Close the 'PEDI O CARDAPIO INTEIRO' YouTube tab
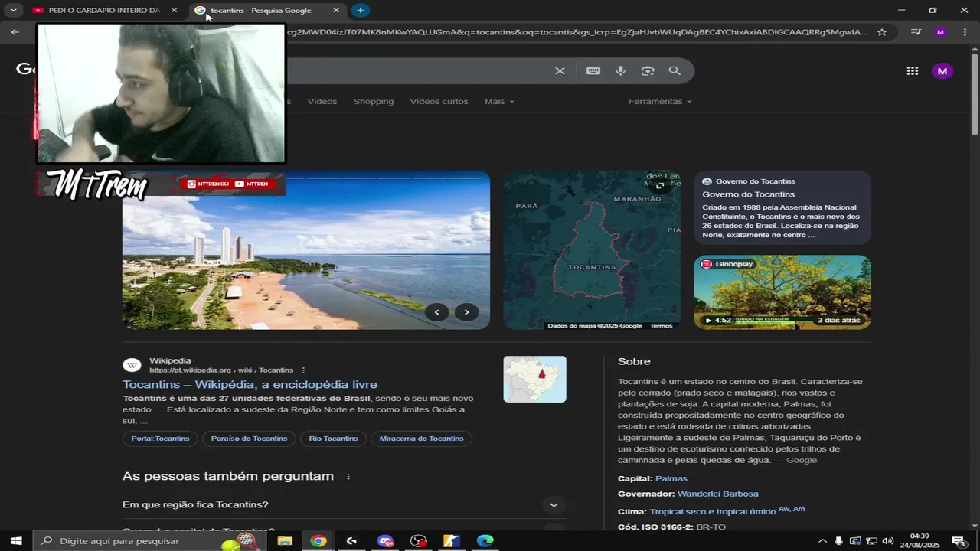980x551 pixels. tap(175, 11)
